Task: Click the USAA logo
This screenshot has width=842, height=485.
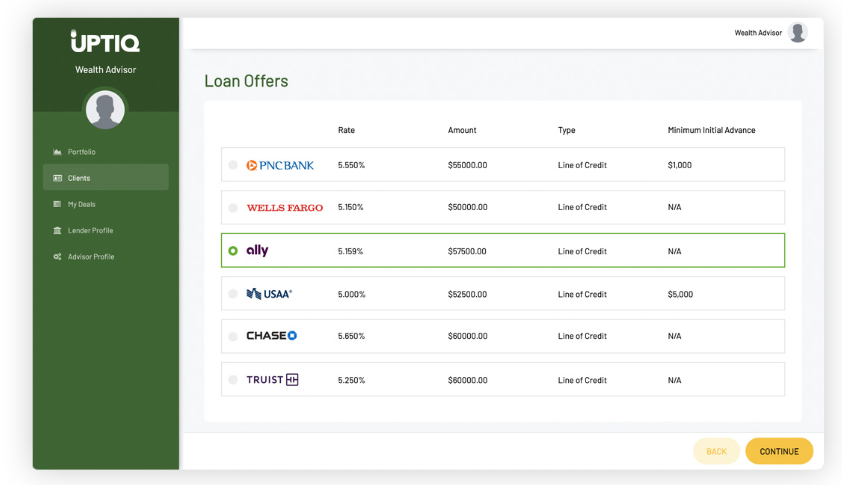Action: (x=269, y=294)
